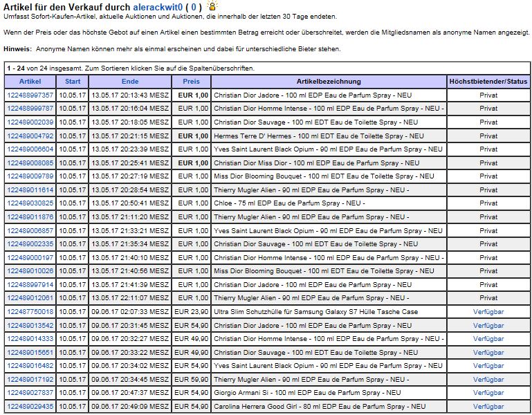Viewport: 532px width, 415px height.
Task: Sort table by Start column
Action: [x=73, y=82]
